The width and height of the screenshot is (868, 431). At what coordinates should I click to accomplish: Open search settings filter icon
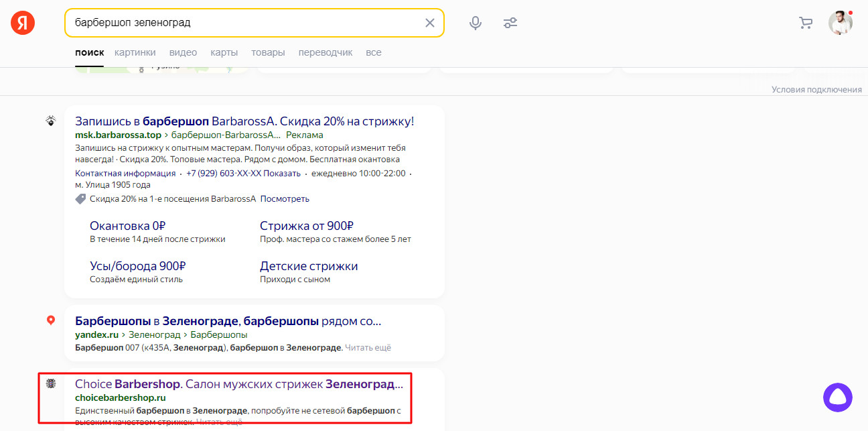[510, 23]
